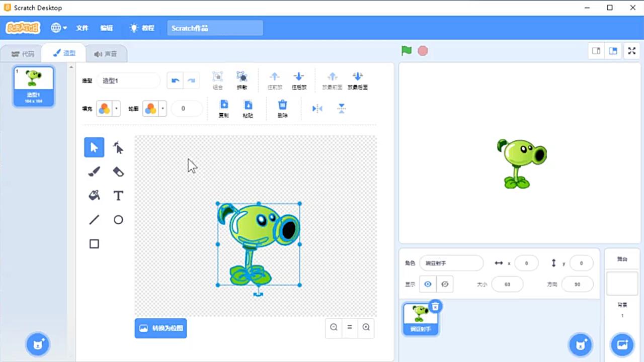Enter full screen stage mode
The width and height of the screenshot is (644, 362).
pyautogui.click(x=632, y=51)
